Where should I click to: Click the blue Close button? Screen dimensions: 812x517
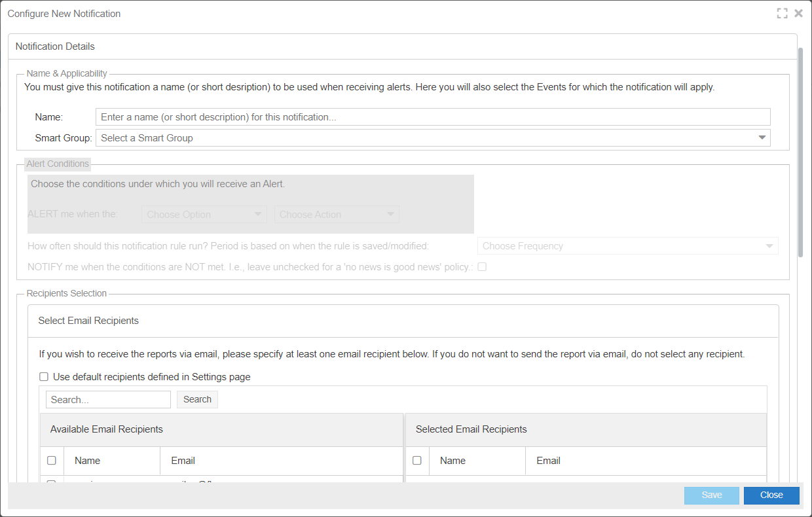click(x=771, y=495)
